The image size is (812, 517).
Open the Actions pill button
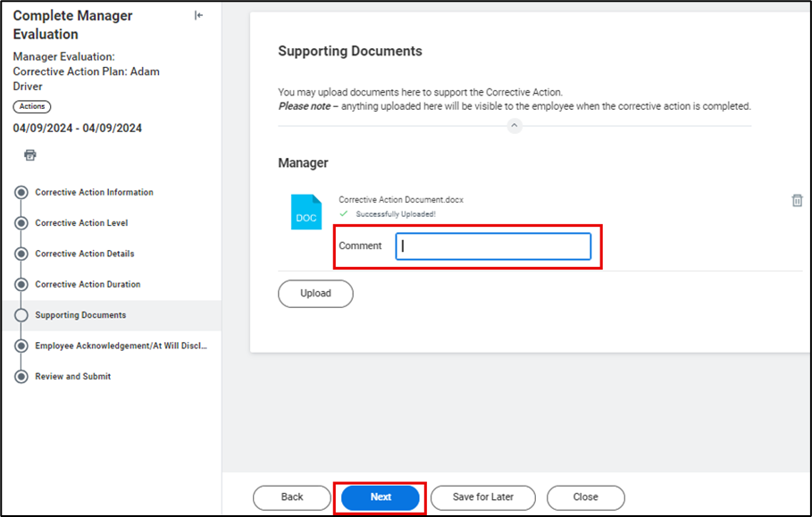[x=31, y=107]
